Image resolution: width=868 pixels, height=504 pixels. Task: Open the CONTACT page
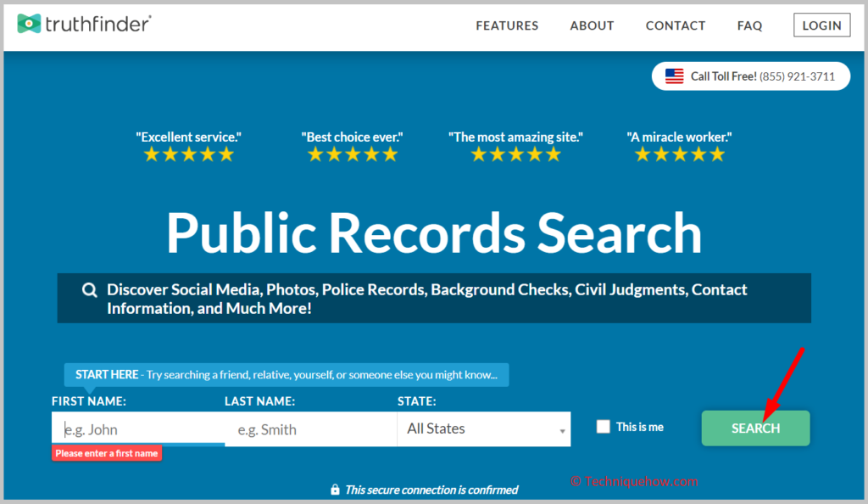(676, 25)
